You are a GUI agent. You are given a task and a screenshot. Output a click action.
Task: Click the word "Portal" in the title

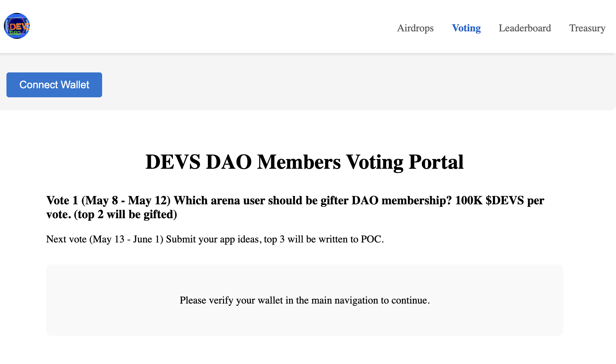tap(436, 162)
